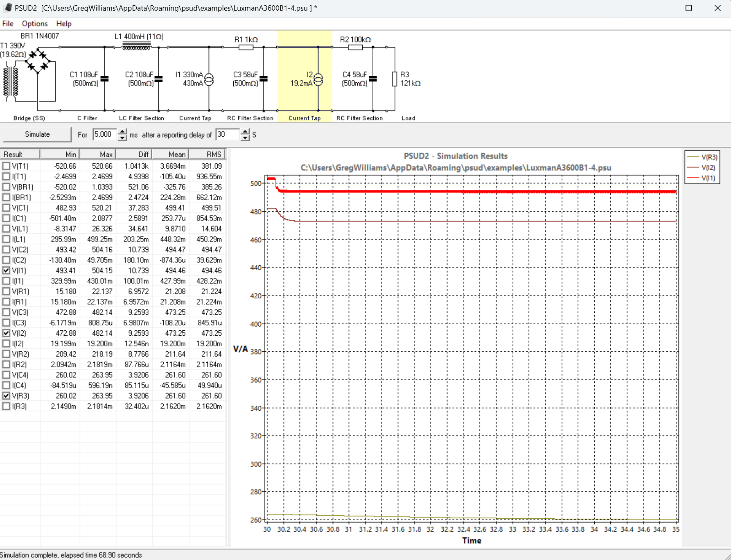Click the V/A axis label
The width and height of the screenshot is (731, 560).
241,349
